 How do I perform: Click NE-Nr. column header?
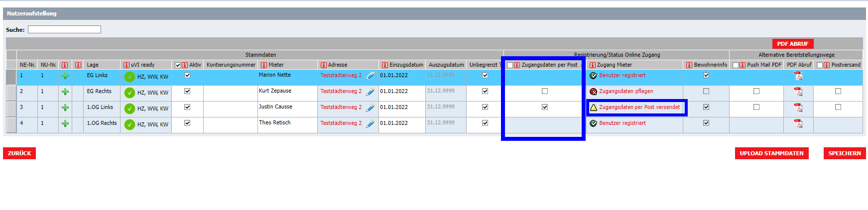click(x=27, y=65)
